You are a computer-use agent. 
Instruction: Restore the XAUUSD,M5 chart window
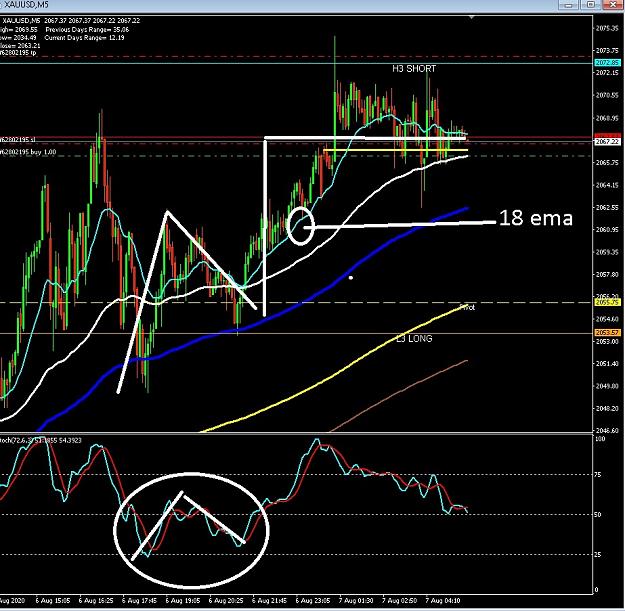tap(591, 5)
